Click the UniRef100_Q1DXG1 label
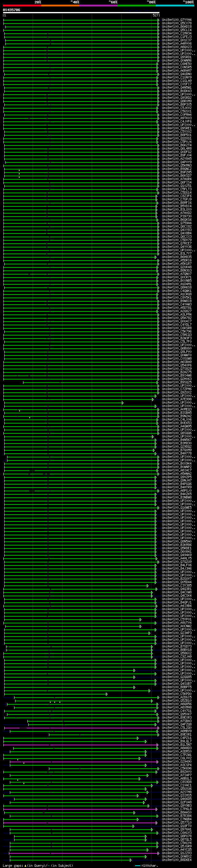The width and height of the screenshot is (197, 868). tap(177, 139)
